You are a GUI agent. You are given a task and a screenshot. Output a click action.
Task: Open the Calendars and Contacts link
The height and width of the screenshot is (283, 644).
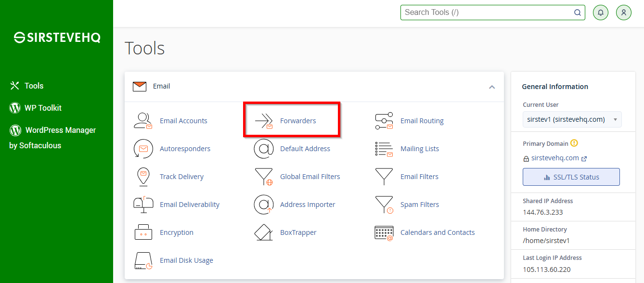[438, 232]
